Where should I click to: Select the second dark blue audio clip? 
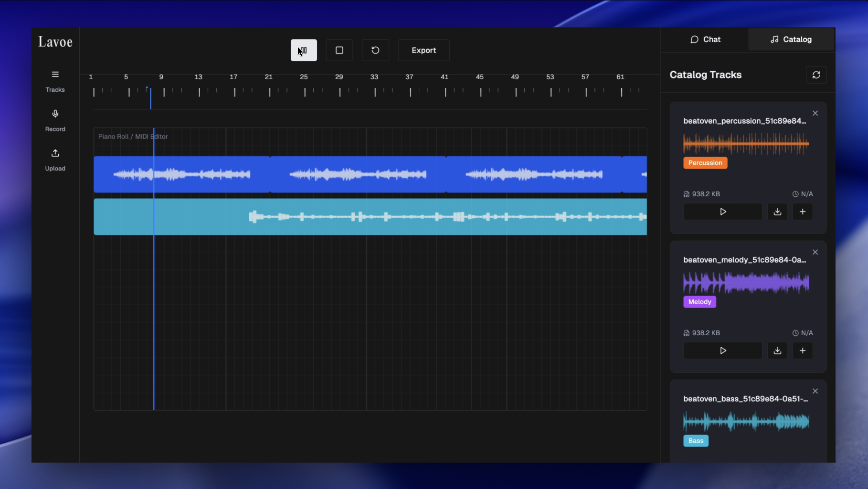coord(358,174)
